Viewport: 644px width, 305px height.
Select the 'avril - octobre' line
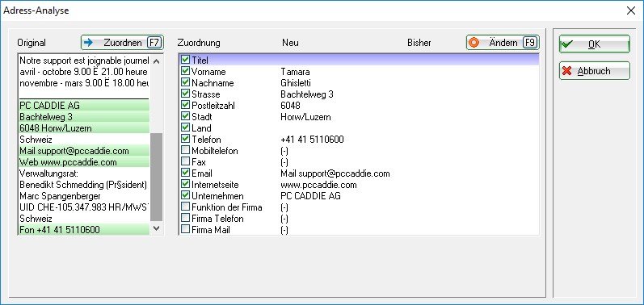pyautogui.click(x=84, y=72)
